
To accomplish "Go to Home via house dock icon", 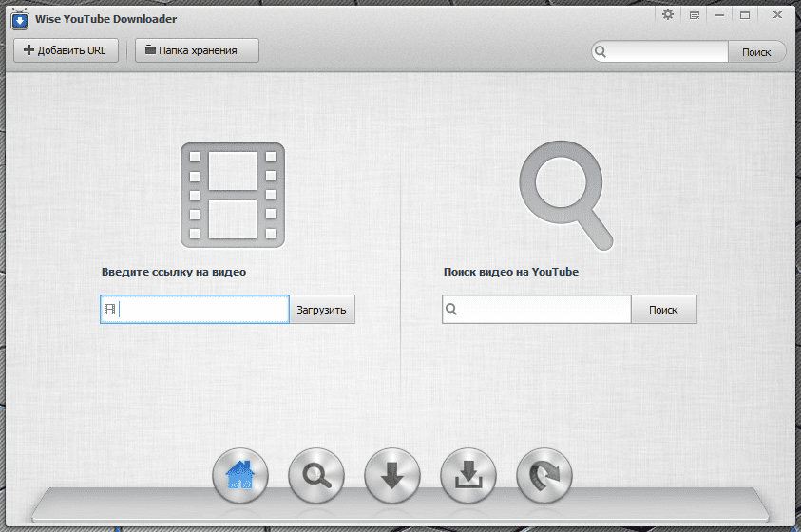I will pyautogui.click(x=240, y=476).
